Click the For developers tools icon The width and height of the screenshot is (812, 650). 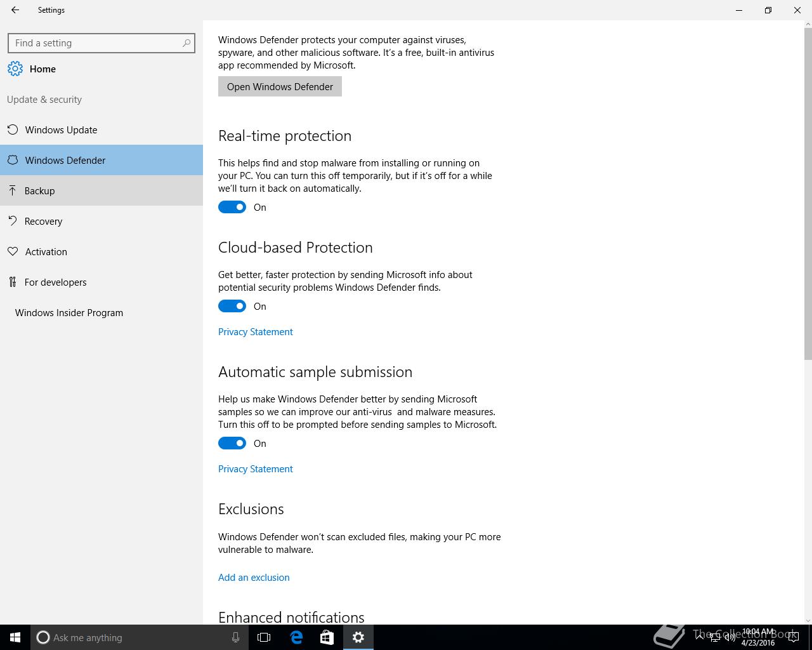pyautogui.click(x=13, y=282)
